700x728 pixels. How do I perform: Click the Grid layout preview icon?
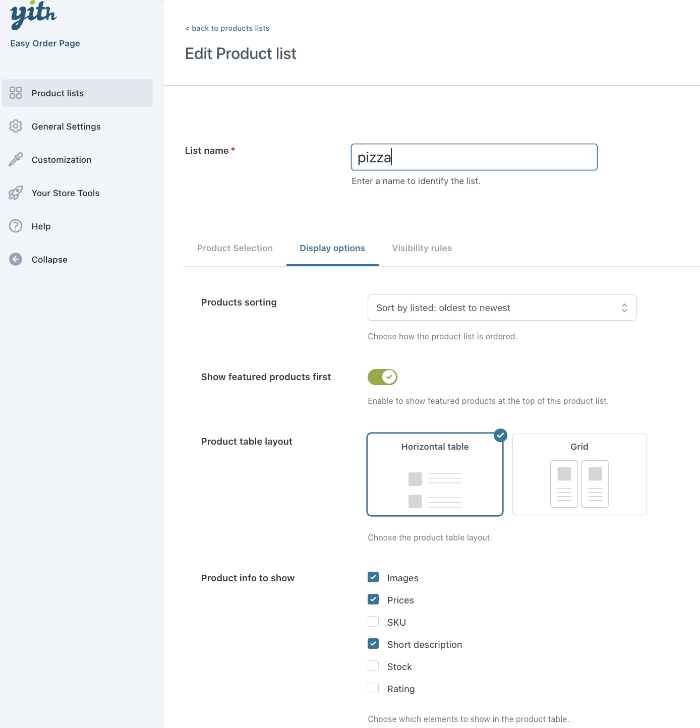point(579,484)
